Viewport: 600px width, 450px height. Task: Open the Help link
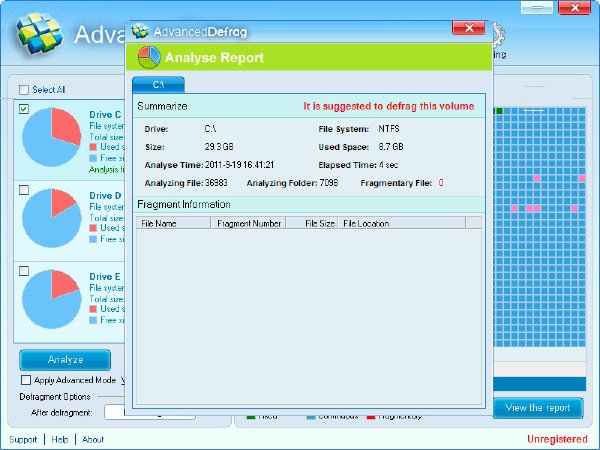tap(60, 439)
